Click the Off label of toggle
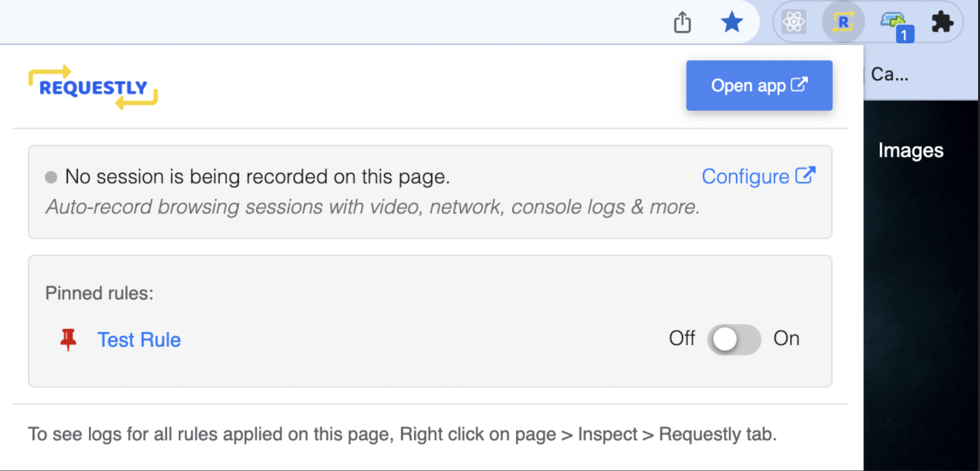Screen dimensions: 980x471 tap(682, 338)
